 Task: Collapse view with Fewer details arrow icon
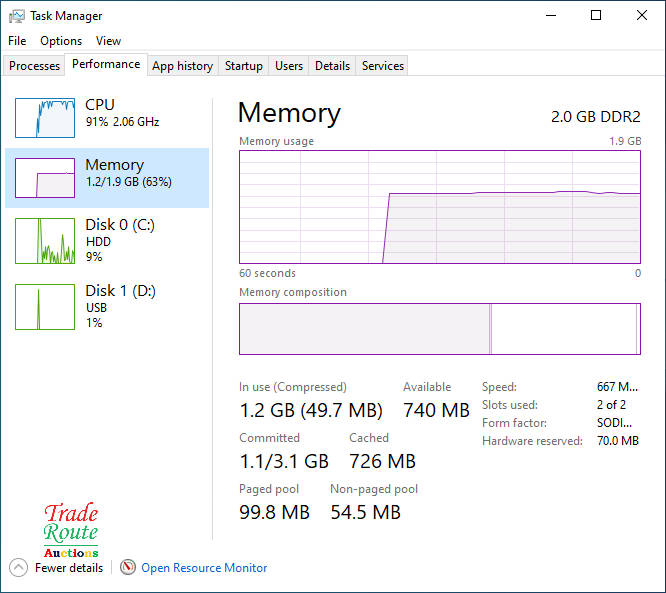pyautogui.click(x=18, y=568)
